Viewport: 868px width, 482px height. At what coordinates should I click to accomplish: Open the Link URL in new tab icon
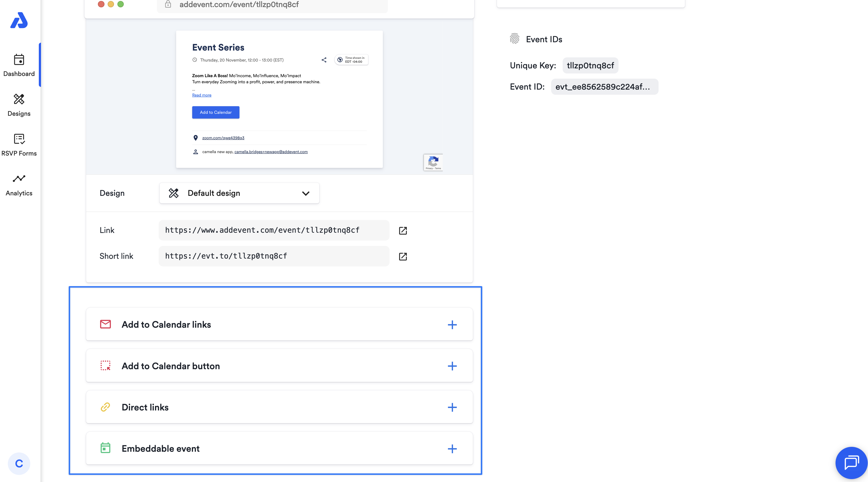click(x=403, y=231)
